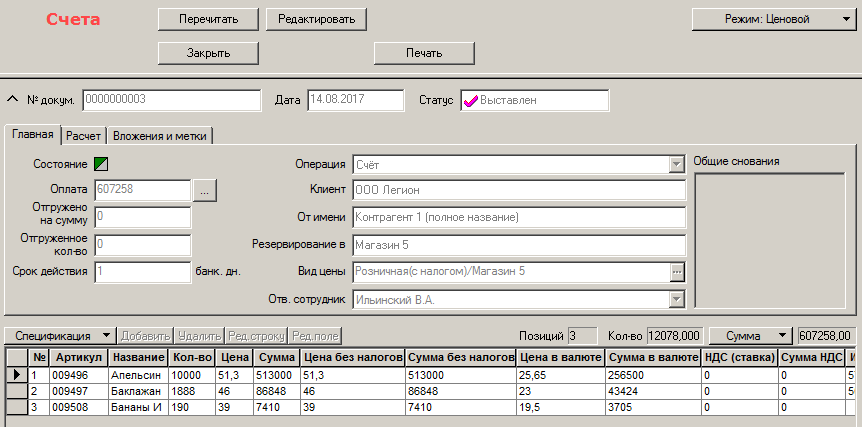Screen dimensions: 862x427
Task: Click the НДС (ставка) column header
Action: click(x=739, y=357)
